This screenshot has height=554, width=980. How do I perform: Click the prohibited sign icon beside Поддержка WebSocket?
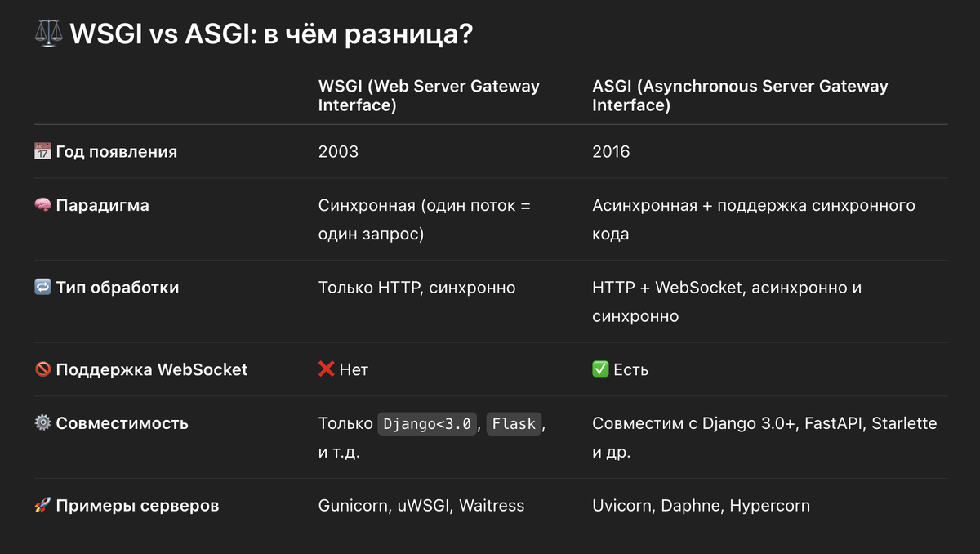point(42,369)
